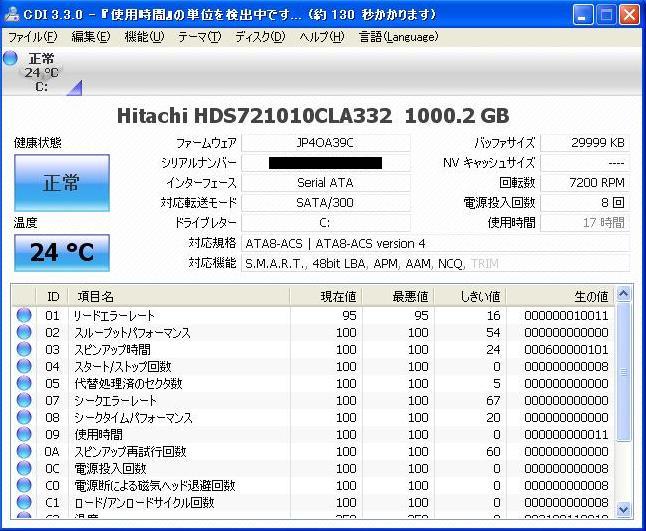This screenshot has width=646, height=531.
Task: Select the C: drive status orb
Action: (10, 58)
